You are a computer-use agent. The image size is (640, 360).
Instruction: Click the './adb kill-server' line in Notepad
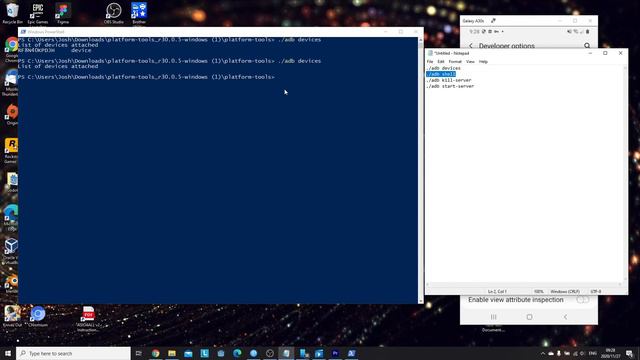(449, 80)
